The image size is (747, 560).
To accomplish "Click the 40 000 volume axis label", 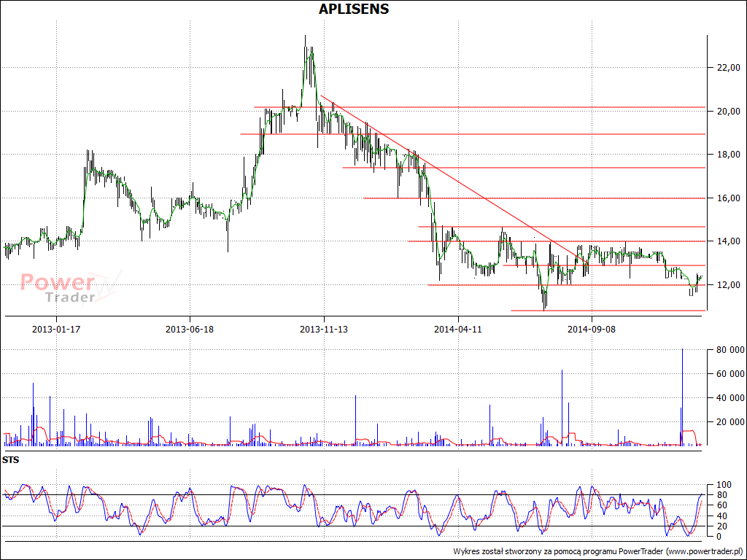I will (730, 397).
